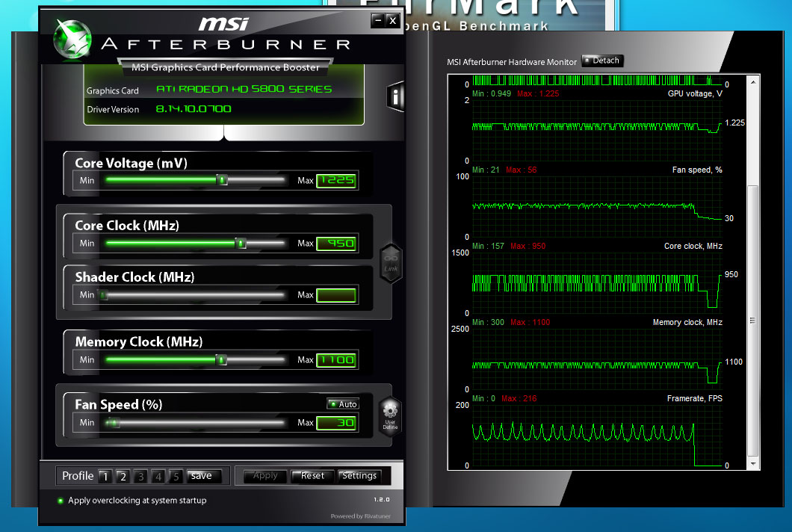Viewport: 792px width, 532px height.
Task: Select profile slot 4
Action: (158, 477)
